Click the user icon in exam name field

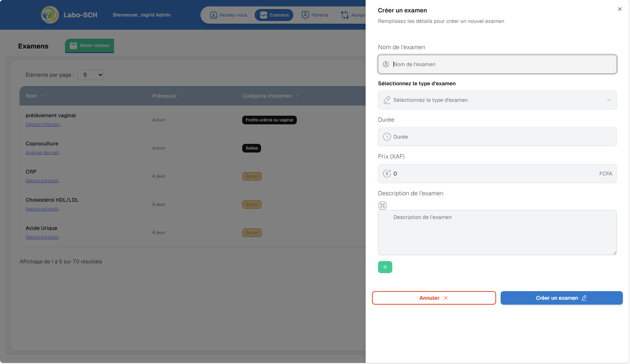point(386,64)
